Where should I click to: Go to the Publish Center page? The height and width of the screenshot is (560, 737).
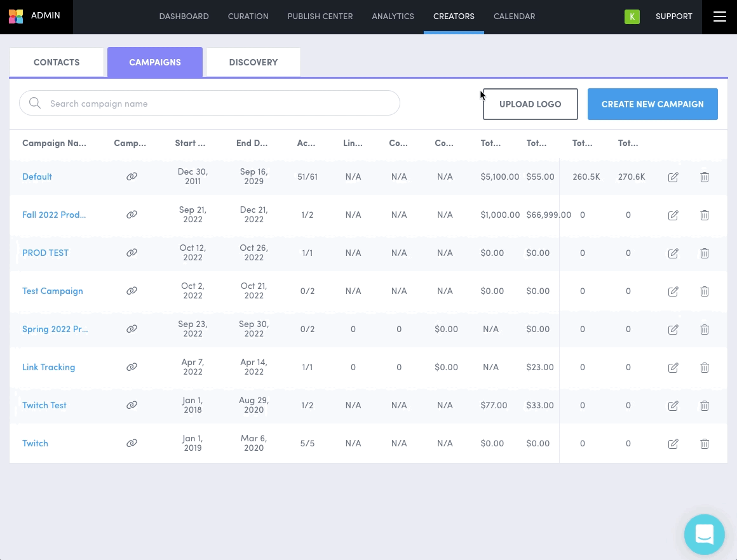[x=320, y=17]
